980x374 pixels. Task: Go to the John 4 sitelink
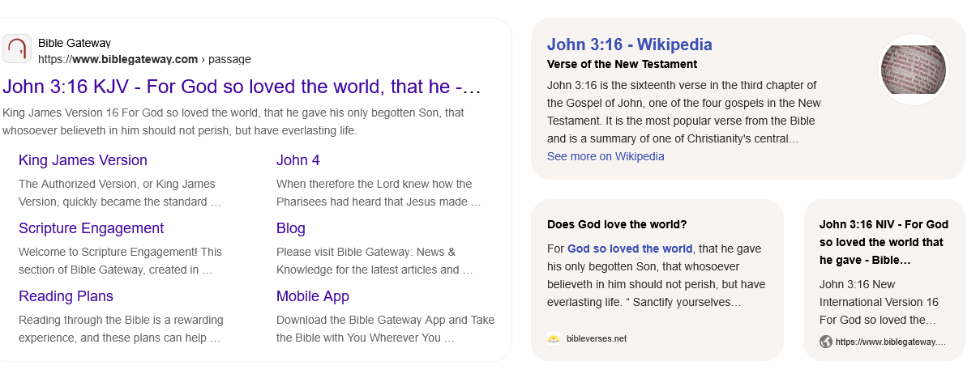coord(297,160)
